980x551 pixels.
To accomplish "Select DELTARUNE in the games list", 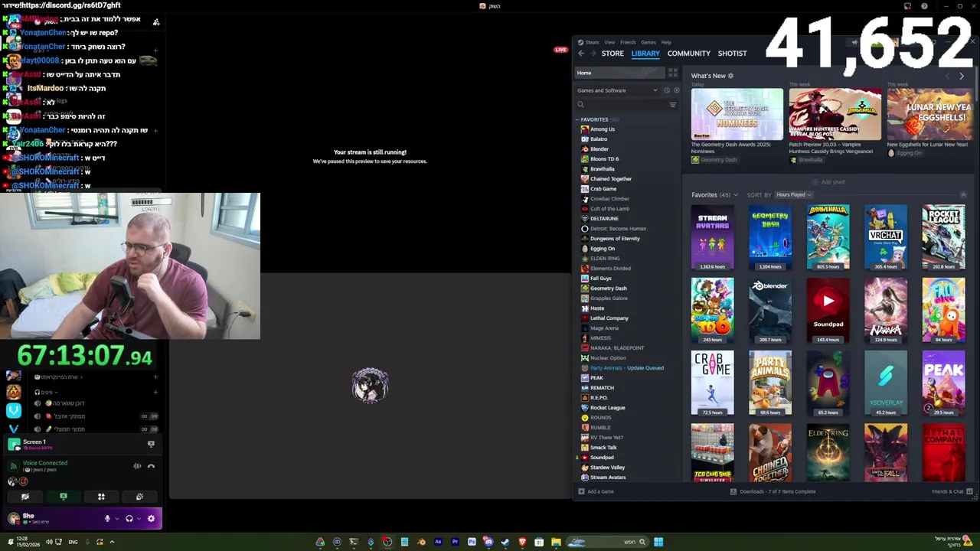I will (x=604, y=219).
